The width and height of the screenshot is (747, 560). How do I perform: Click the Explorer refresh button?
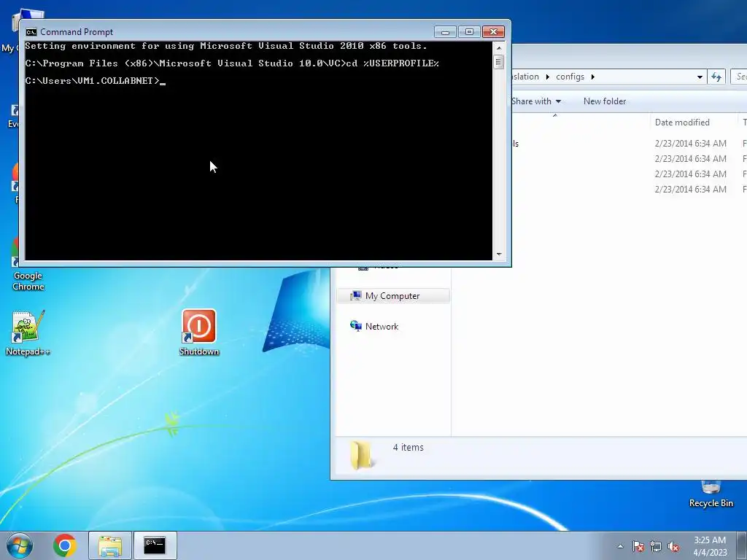point(716,77)
